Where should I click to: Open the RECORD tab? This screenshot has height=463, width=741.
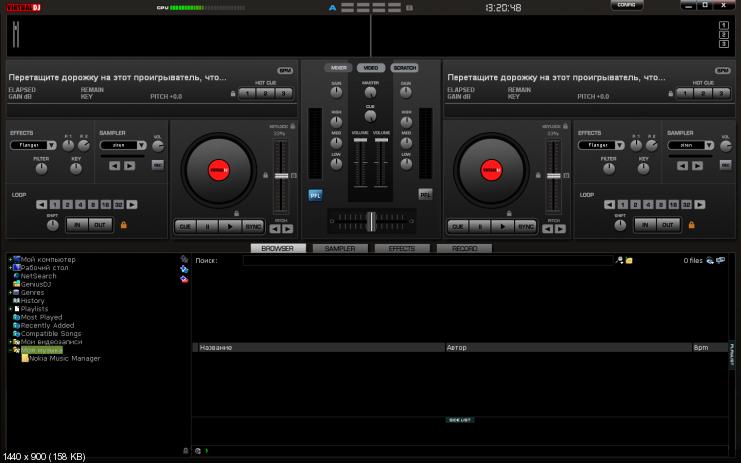(x=464, y=248)
